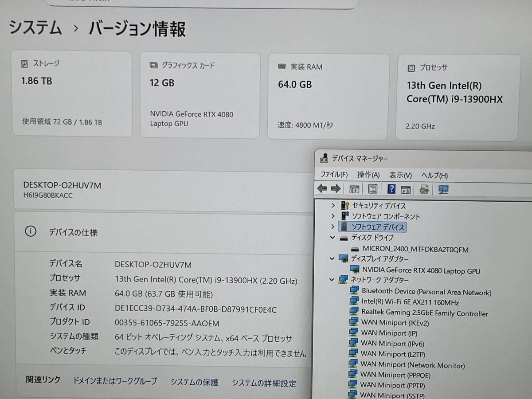Open the プロセッサ i9-13900HX card
532x399 pixels.
tap(458, 98)
